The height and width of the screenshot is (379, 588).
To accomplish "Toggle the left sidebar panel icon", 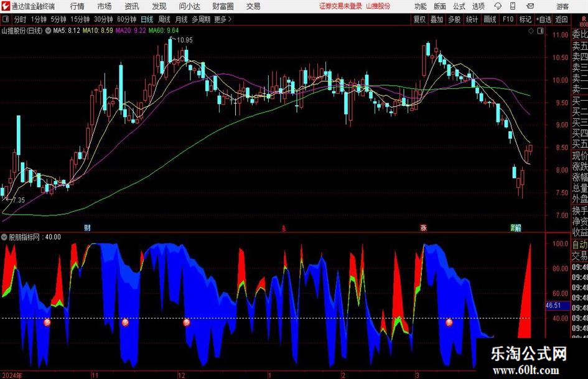I will [6, 19].
